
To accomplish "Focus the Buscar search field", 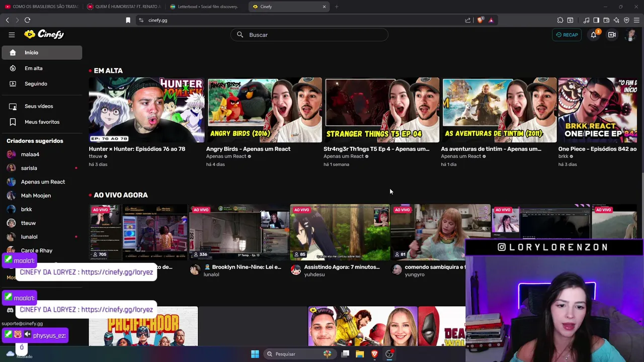I will click(x=309, y=35).
